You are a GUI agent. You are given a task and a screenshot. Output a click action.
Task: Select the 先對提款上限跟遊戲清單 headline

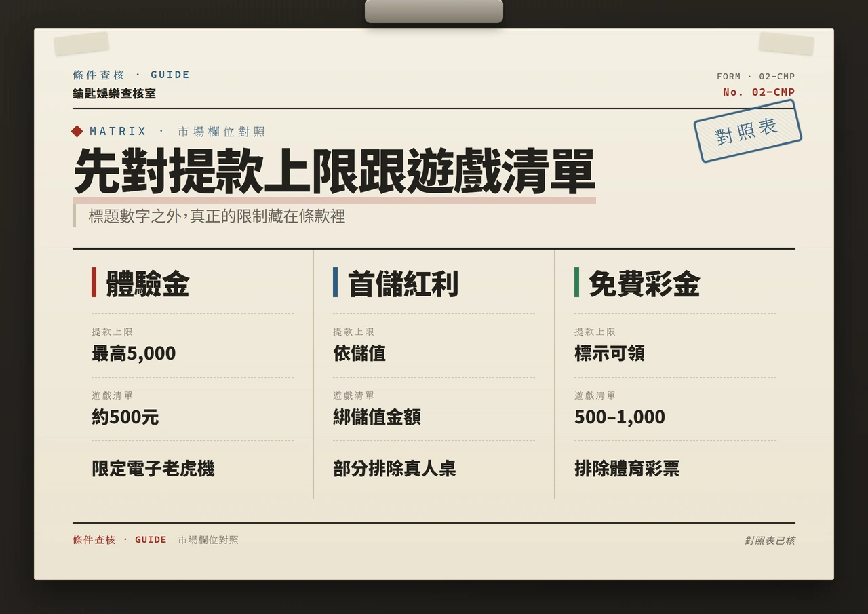click(334, 172)
